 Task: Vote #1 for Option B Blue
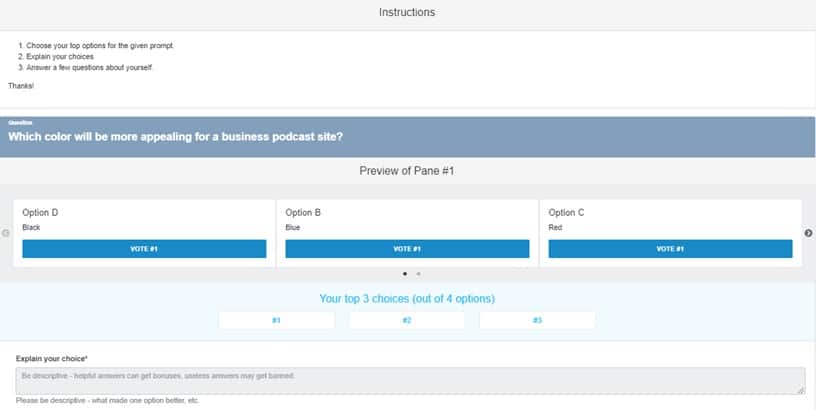[x=407, y=249]
